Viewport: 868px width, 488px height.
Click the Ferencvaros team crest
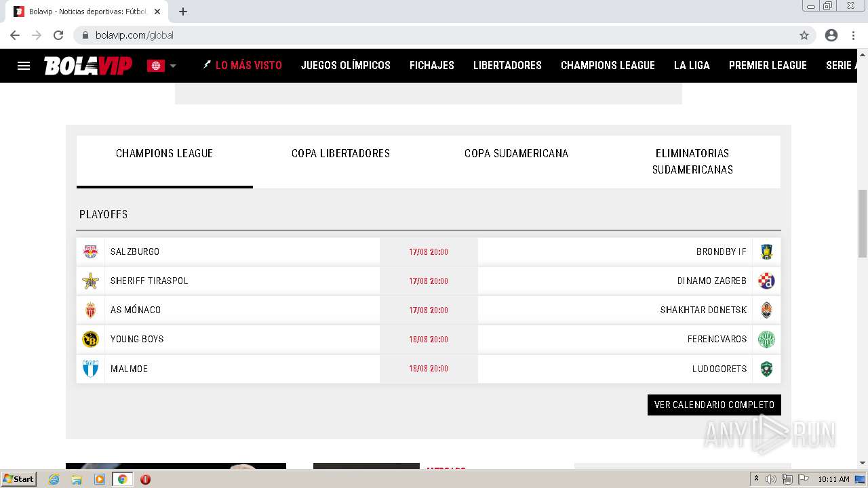766,339
